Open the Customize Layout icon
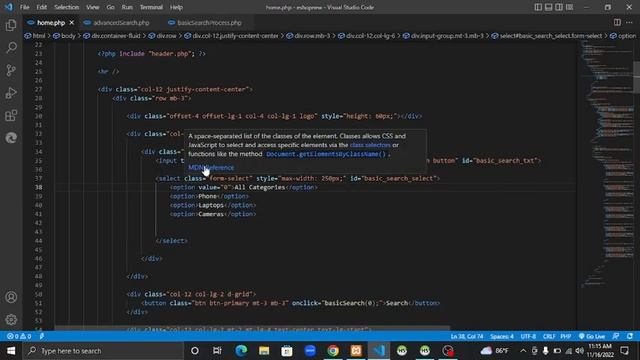640x360 pixels. coord(569,7)
